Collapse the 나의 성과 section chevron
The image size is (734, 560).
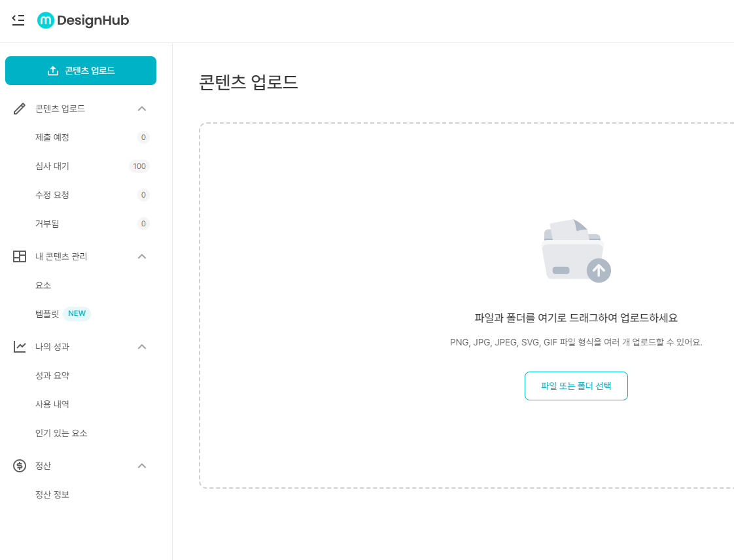pos(142,347)
